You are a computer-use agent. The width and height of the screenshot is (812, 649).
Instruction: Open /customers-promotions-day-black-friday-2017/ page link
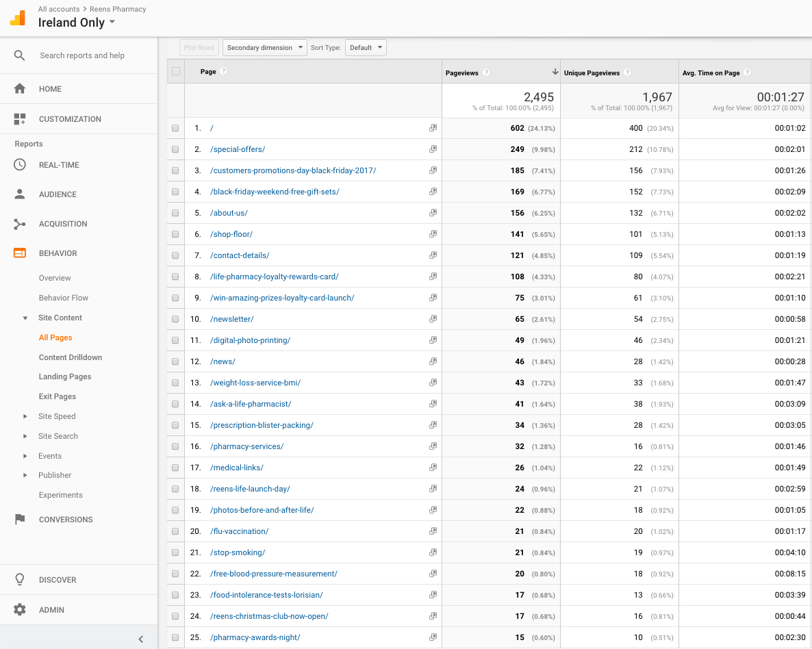click(293, 170)
